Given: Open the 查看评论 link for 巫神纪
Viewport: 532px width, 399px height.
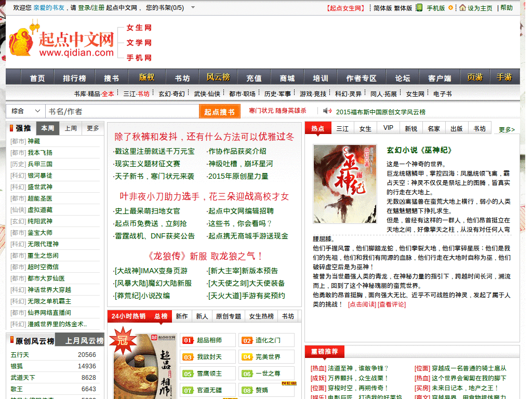Looking at the screenshot, I should click(392, 304).
